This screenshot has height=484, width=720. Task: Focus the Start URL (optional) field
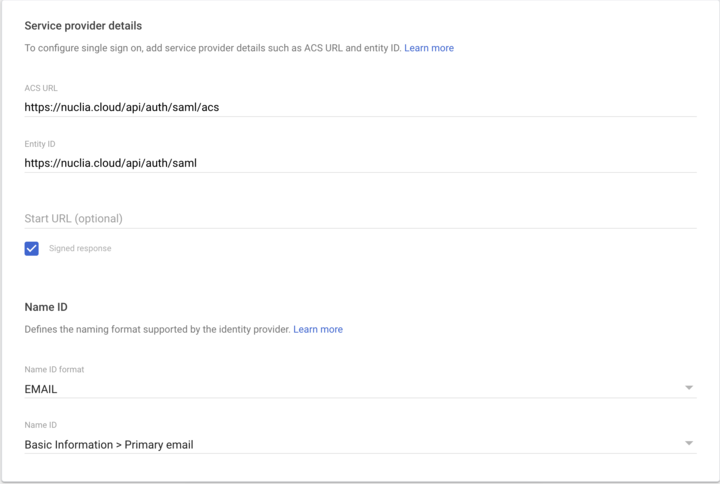tap(360, 219)
